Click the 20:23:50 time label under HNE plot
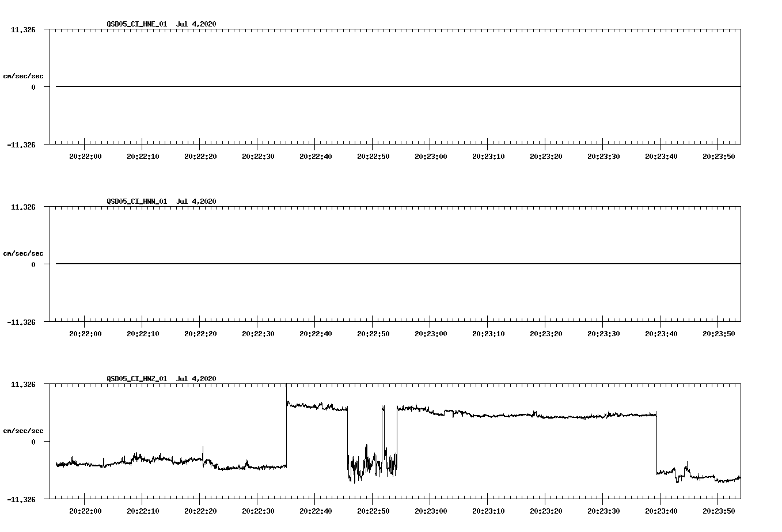This screenshot has width=782, height=532. point(719,156)
